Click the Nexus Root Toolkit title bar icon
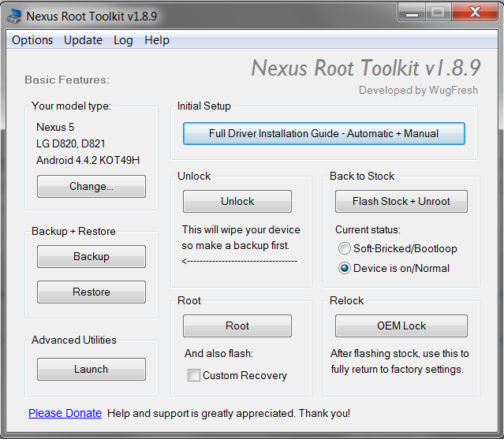The width and height of the screenshot is (504, 439). pos(13,15)
